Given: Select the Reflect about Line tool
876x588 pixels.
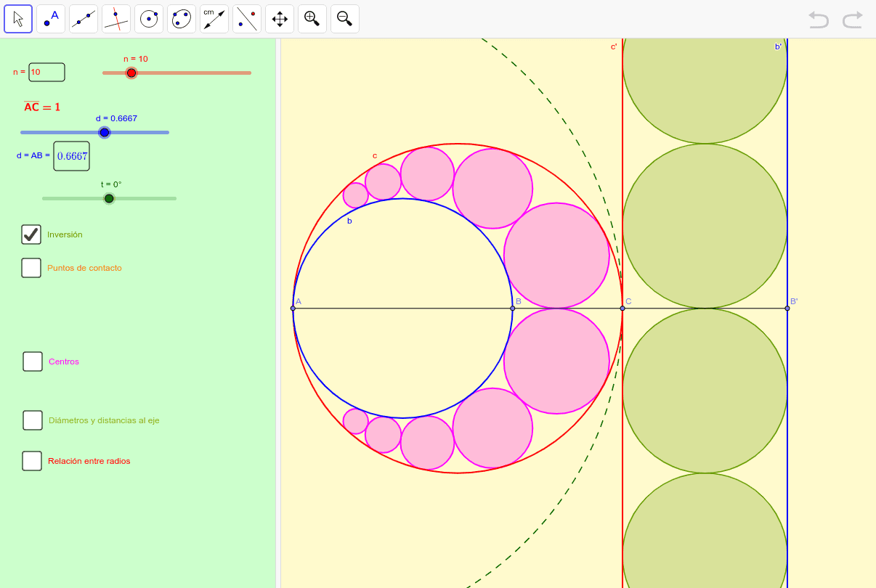Looking at the screenshot, I should click(246, 18).
